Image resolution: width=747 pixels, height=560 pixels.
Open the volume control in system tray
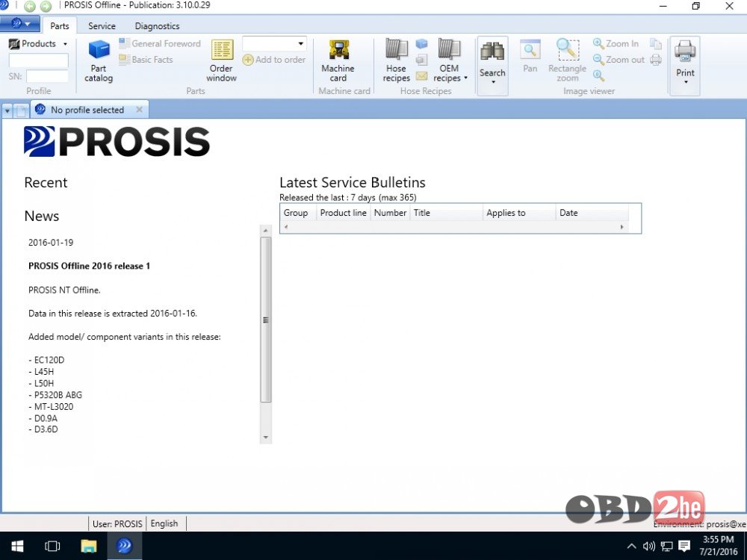coord(649,547)
